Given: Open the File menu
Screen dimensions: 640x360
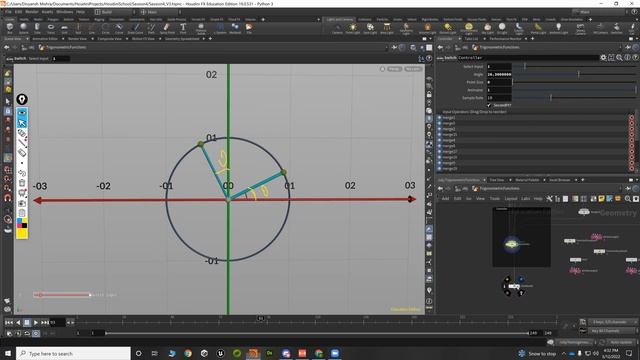Looking at the screenshot, I should (x=8, y=12).
